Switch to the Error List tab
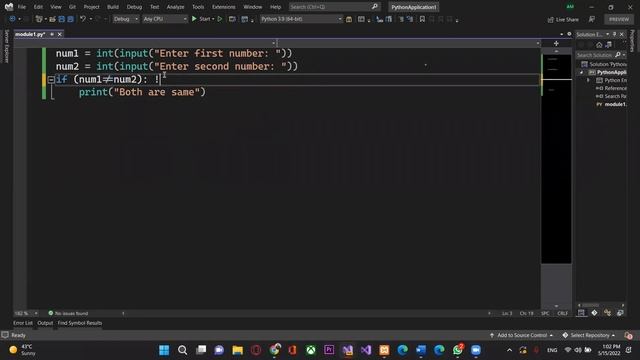 coord(23,323)
